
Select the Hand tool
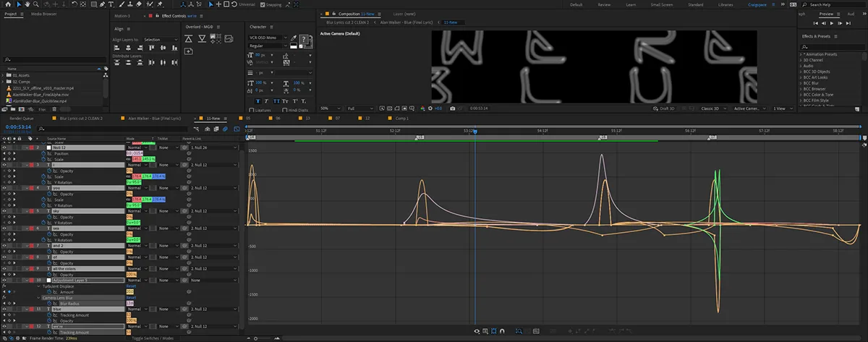coord(27,4)
